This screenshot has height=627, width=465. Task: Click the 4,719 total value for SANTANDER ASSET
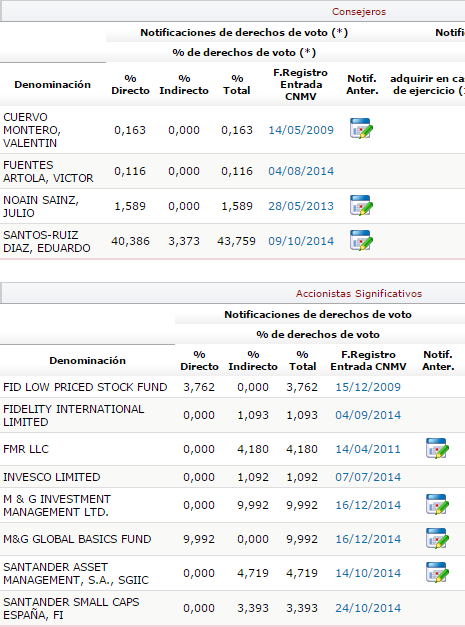click(302, 573)
